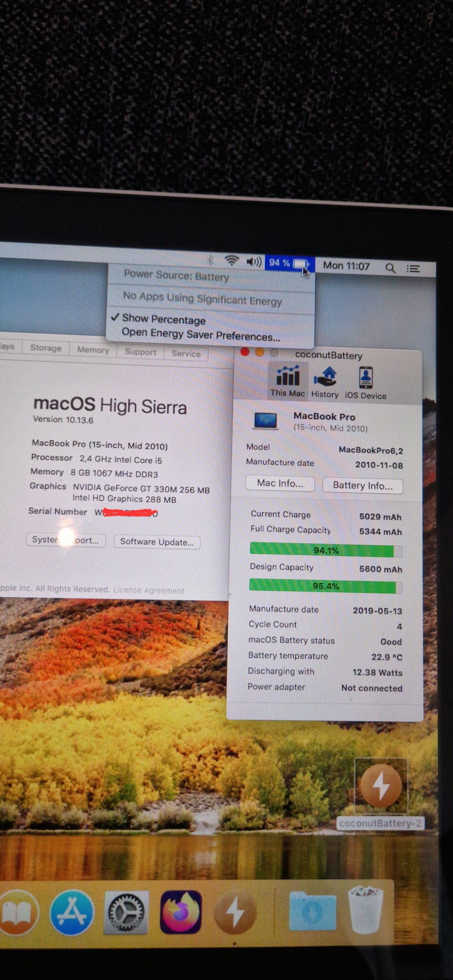This screenshot has width=453, height=980.
Task: Click the 5600 mAh design capacity value
Action: pyautogui.click(x=381, y=569)
